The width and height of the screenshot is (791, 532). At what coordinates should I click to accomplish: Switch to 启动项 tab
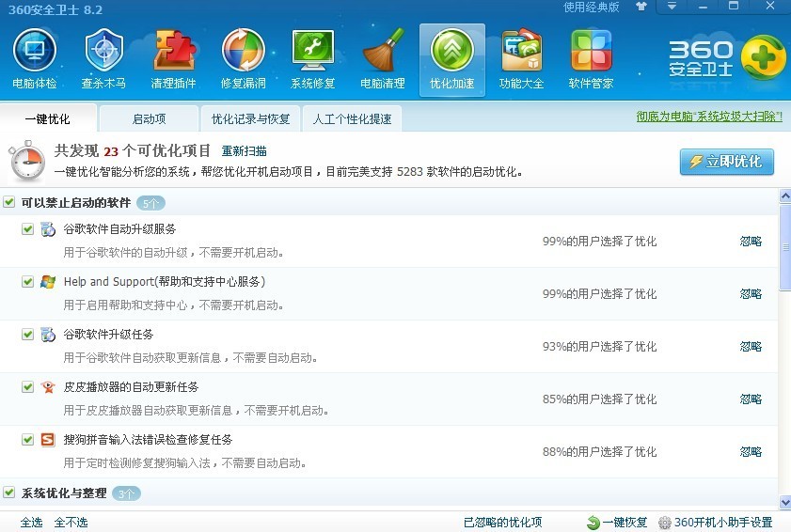149,119
